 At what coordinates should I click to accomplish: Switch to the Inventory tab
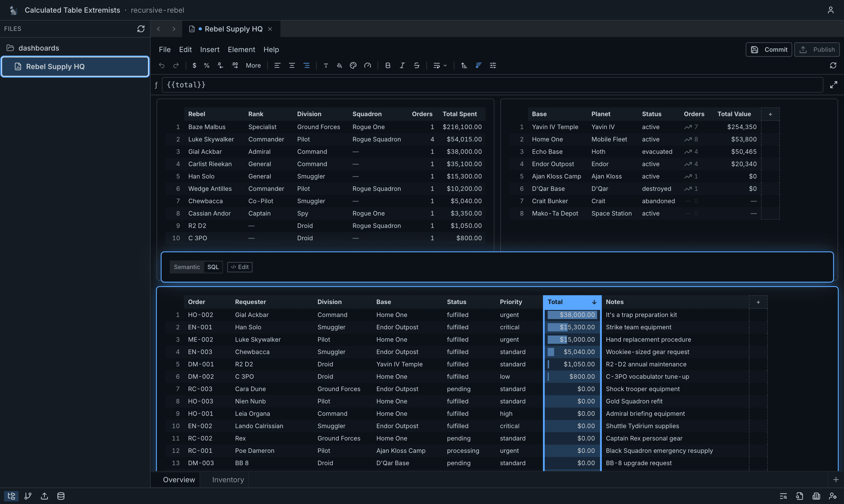pos(228,480)
